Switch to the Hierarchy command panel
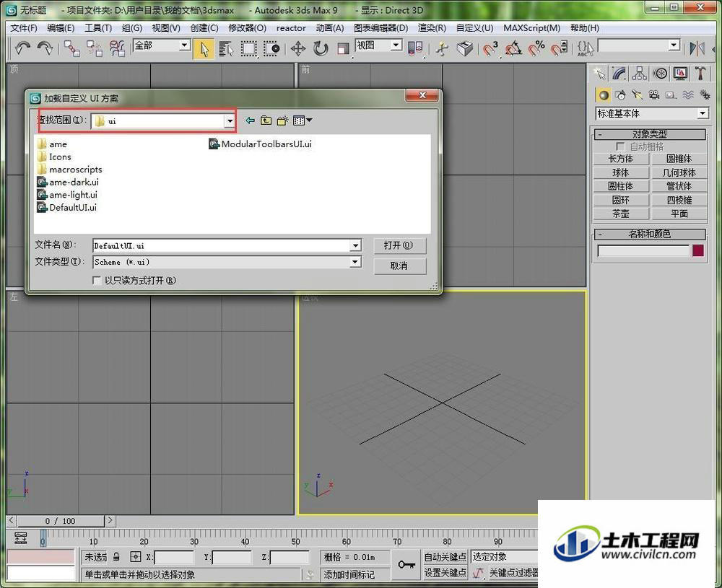722x588 pixels. tap(640, 73)
